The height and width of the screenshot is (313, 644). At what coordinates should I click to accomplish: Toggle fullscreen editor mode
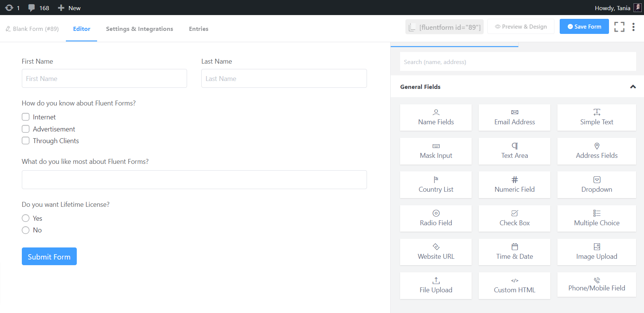(619, 27)
